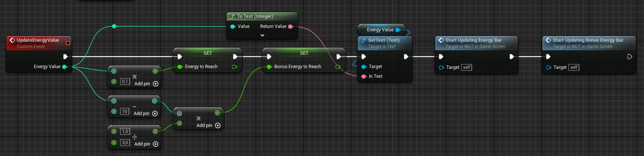
Task: Expand the To Text (Integer) node options
Action: coord(262,35)
